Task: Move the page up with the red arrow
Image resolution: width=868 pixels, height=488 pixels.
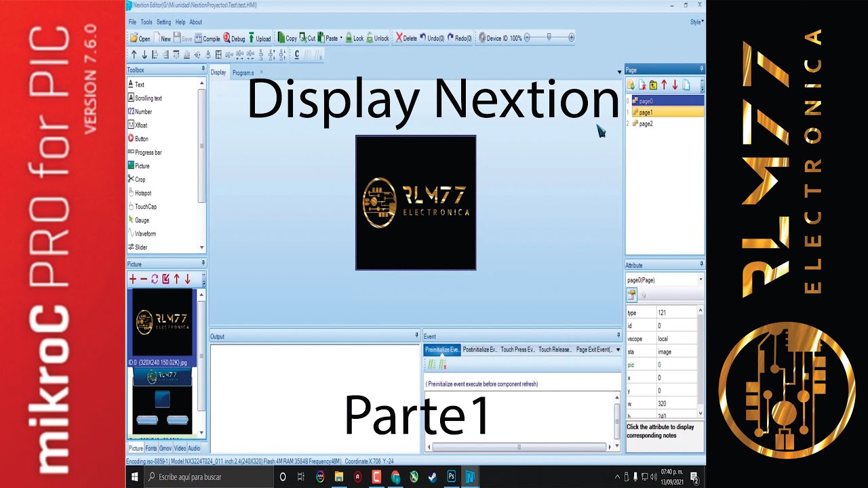Action: coord(664,85)
